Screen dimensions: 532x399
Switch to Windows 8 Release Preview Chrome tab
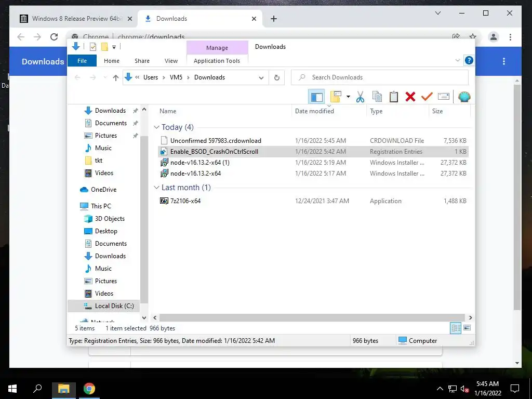pos(76,19)
